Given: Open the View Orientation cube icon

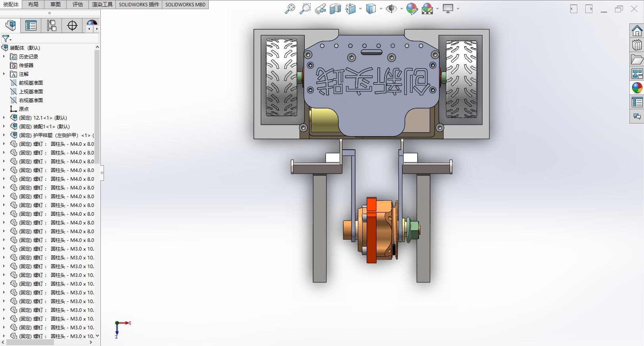Looking at the screenshot, I should [x=350, y=9].
